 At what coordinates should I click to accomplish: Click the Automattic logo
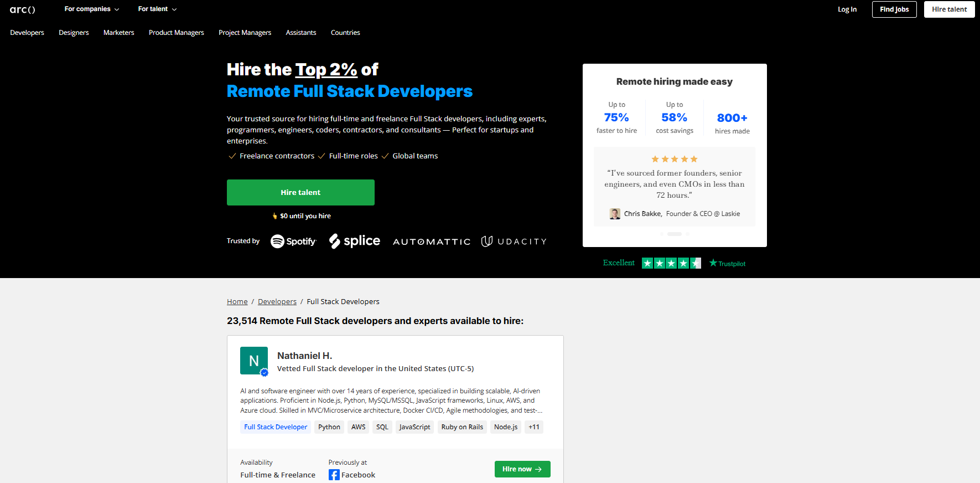pos(432,242)
